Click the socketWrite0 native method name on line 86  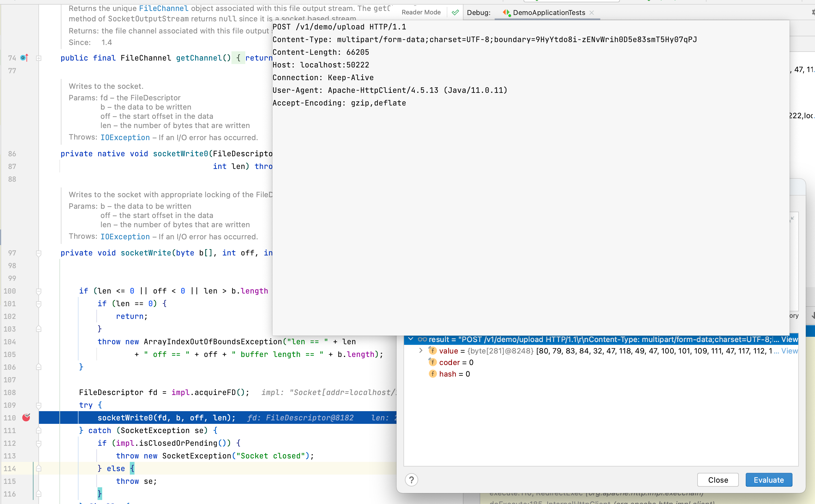click(x=180, y=154)
